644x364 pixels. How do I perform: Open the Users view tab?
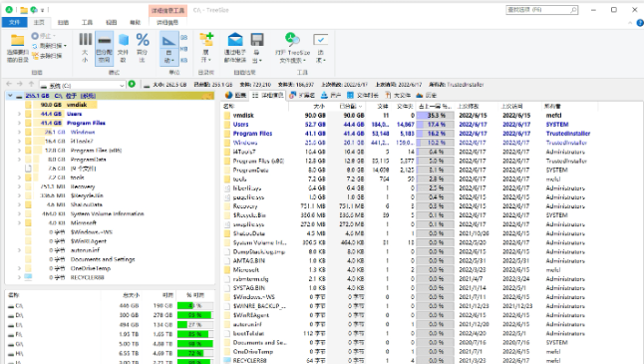[331, 96]
